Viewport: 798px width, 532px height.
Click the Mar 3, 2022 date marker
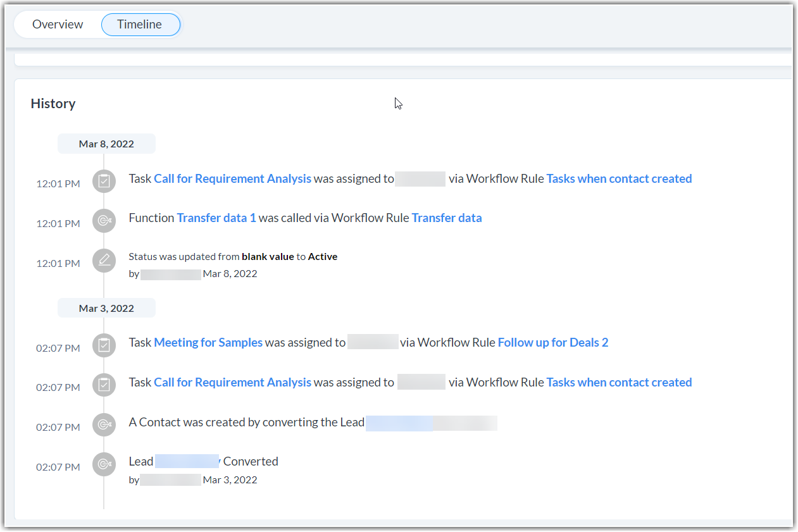(106, 309)
